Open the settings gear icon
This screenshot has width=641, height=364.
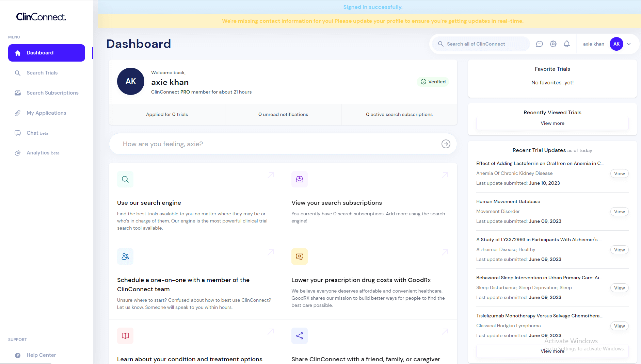(x=553, y=44)
